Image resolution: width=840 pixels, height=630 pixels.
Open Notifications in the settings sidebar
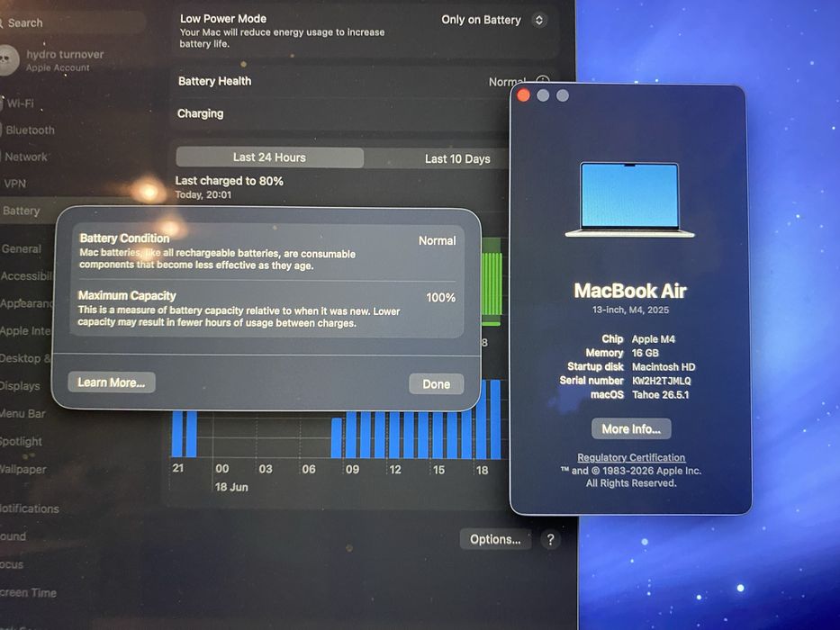pos(30,508)
